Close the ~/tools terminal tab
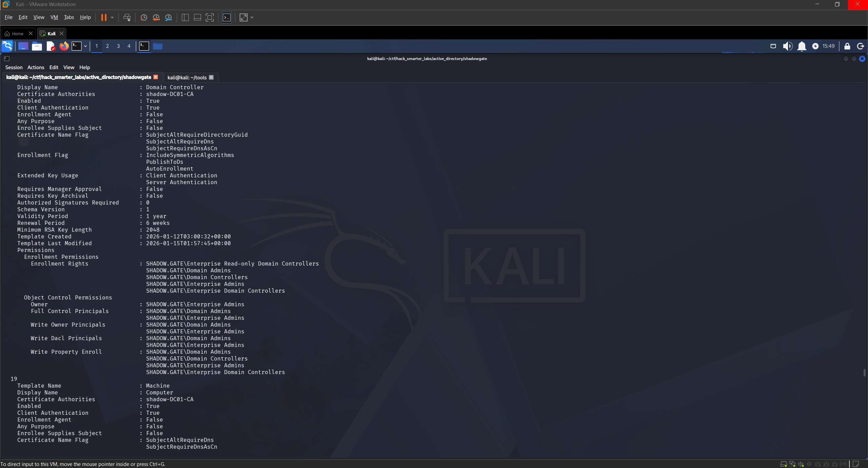Image resolution: width=868 pixels, height=468 pixels. click(211, 77)
